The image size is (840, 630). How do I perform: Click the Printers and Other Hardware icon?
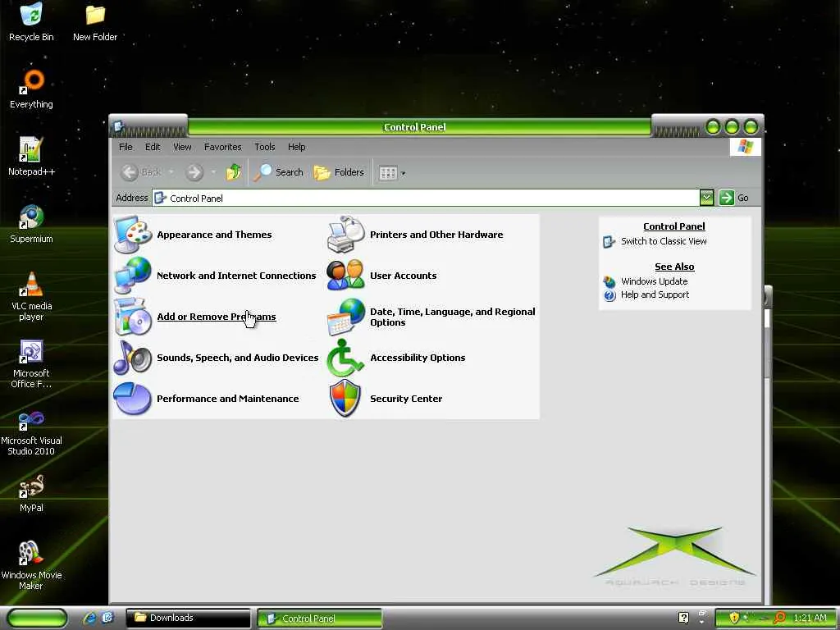(x=345, y=234)
